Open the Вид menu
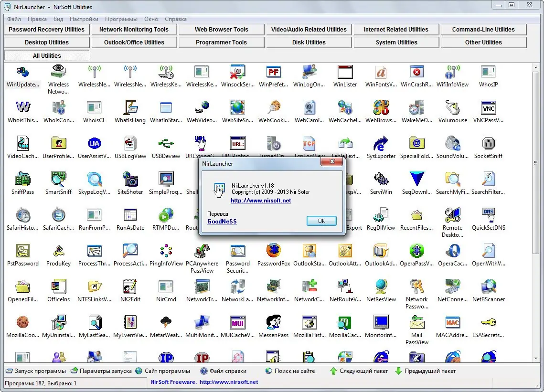The height and width of the screenshot is (392, 544). coord(58,19)
